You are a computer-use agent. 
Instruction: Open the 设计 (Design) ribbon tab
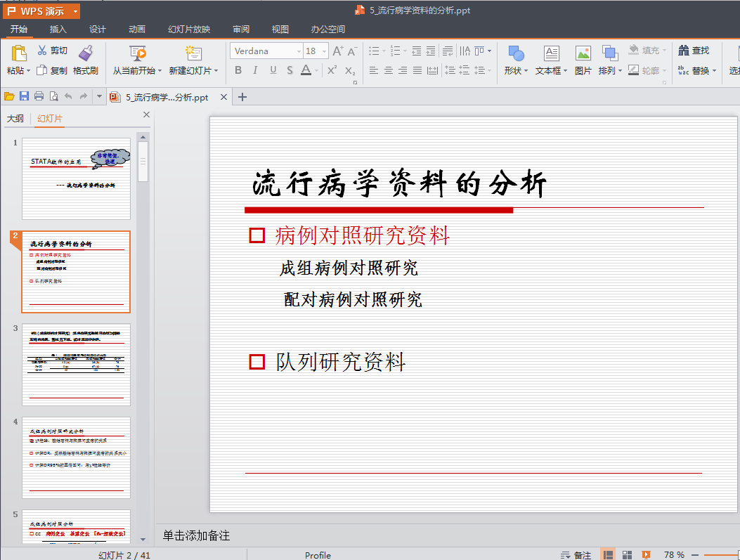pos(97,30)
